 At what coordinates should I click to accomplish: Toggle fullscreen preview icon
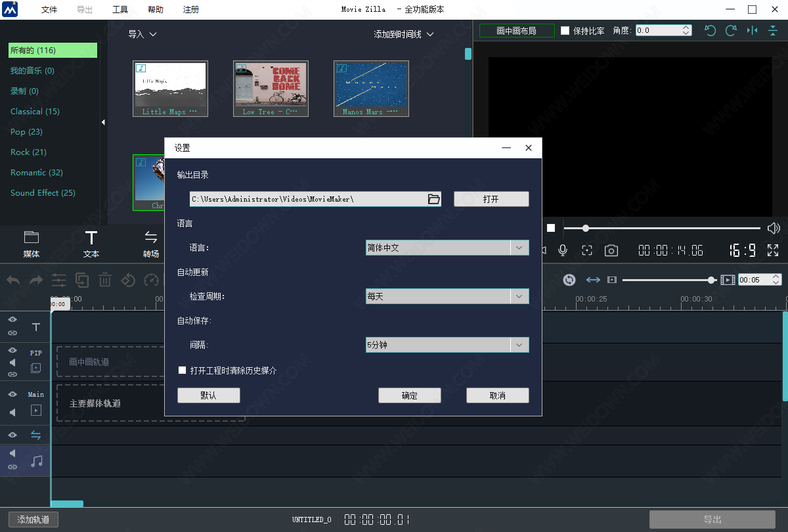click(x=773, y=250)
